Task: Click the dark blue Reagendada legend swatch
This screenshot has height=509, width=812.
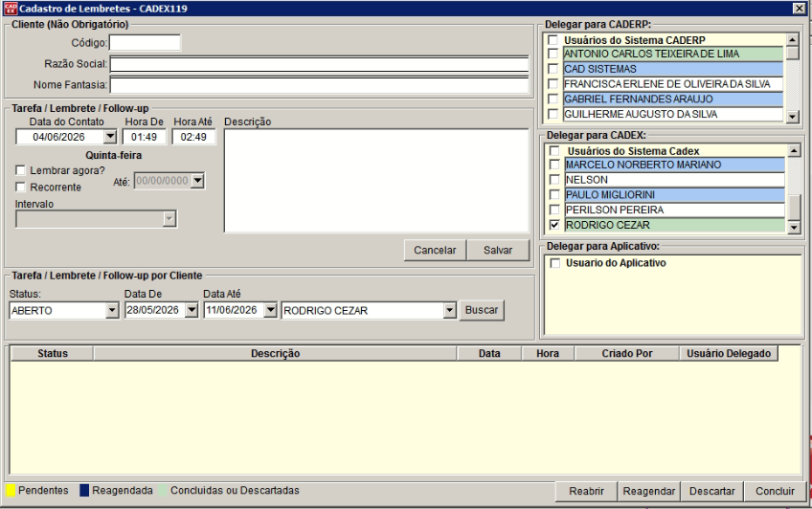Action: (x=84, y=491)
